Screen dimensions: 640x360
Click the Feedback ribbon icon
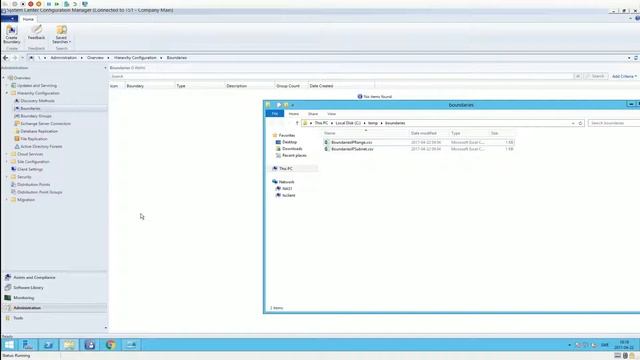pyautogui.click(x=36, y=33)
